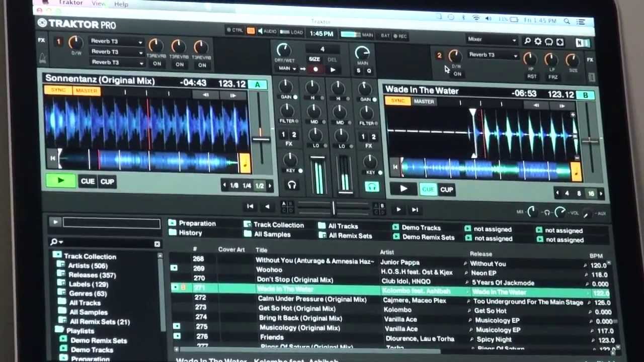Viewport: 644px width, 362px height.
Task: Click the Native Instruments NI logo
Action: (583, 43)
